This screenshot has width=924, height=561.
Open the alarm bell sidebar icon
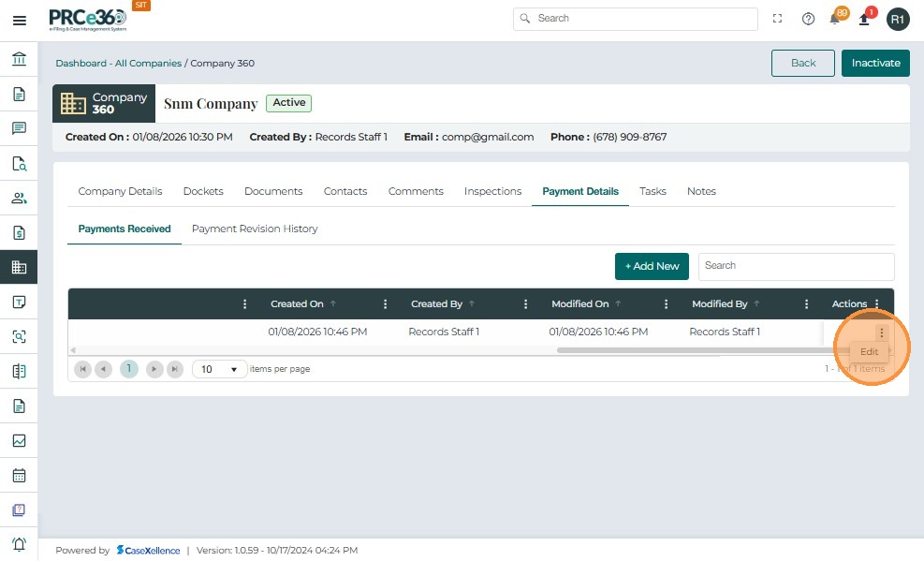tap(19, 544)
